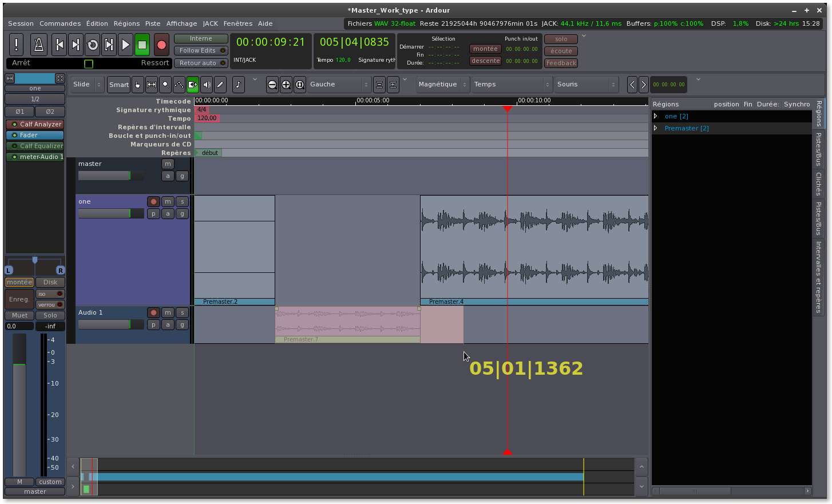Select the zoom (magnifier) tool
The height and width of the screenshot is (504, 832).
(165, 85)
